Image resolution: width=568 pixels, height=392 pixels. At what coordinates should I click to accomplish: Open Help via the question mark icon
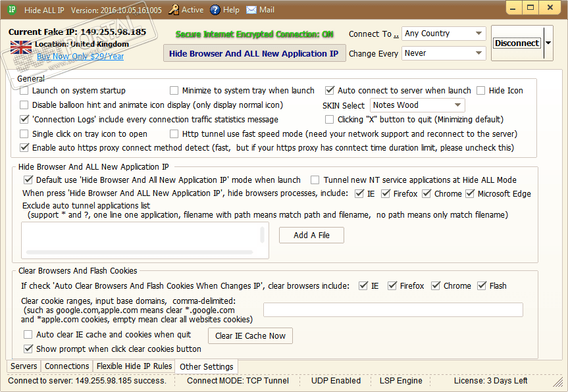215,10
